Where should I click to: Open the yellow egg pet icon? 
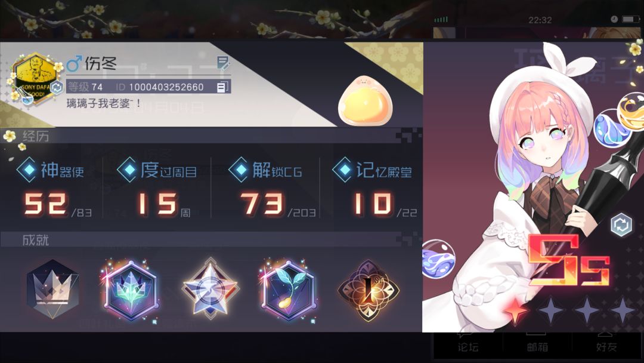coord(365,101)
